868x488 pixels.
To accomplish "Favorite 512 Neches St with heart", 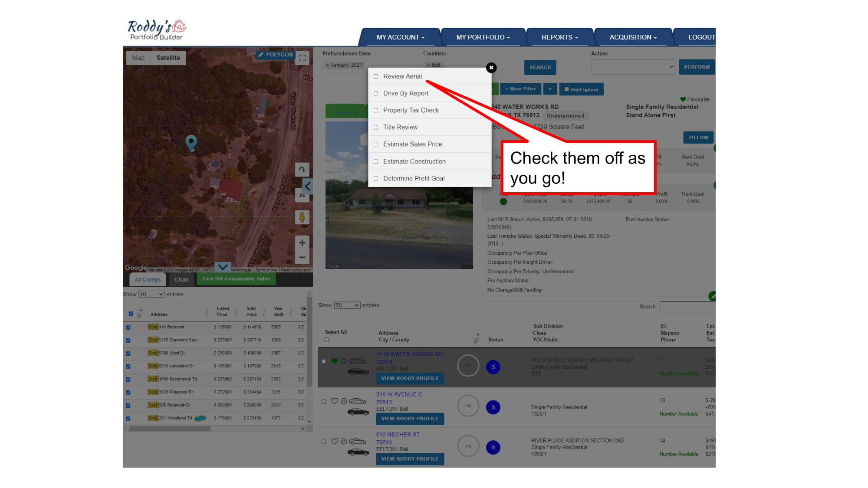I will point(334,442).
